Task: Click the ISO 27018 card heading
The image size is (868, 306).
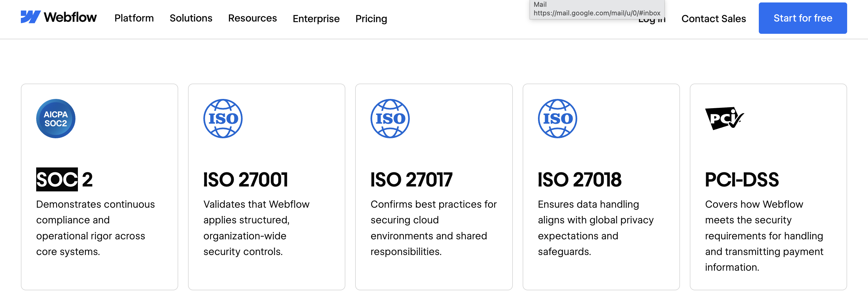Action: coord(579,179)
